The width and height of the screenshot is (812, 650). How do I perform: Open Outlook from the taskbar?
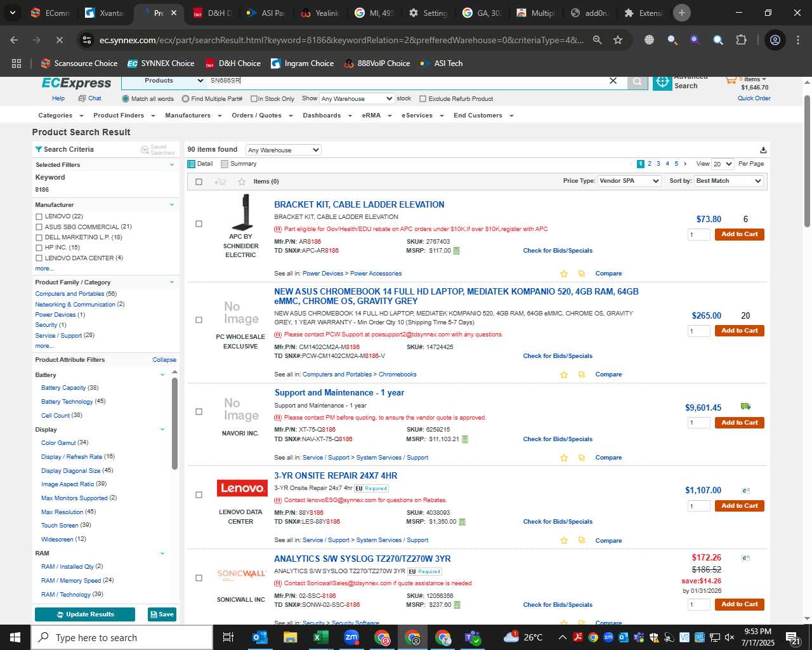[x=260, y=637]
